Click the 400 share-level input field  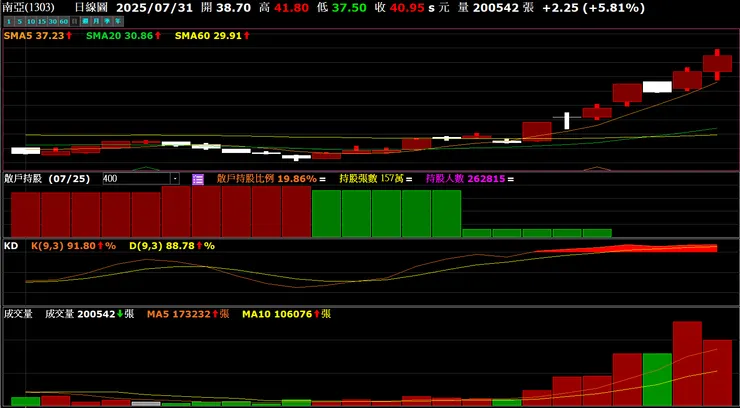137,179
